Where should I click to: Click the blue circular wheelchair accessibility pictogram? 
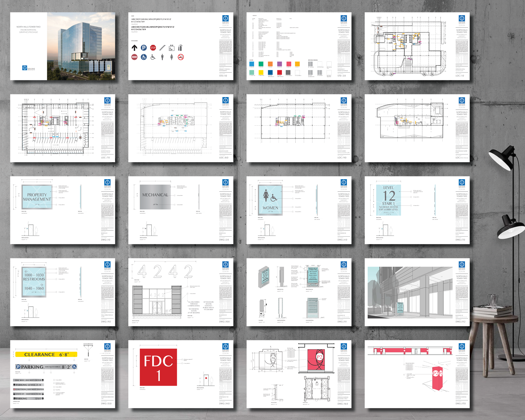(144, 57)
